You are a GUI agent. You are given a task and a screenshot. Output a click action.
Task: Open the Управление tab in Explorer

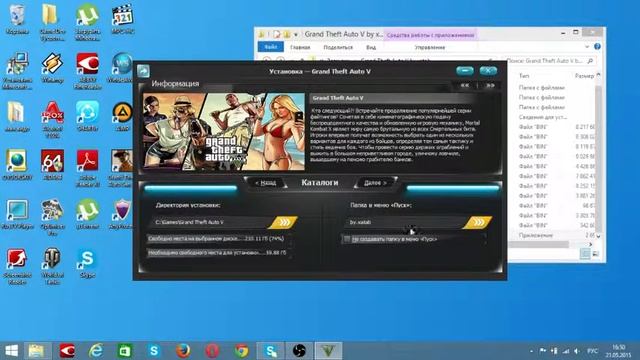click(x=429, y=47)
